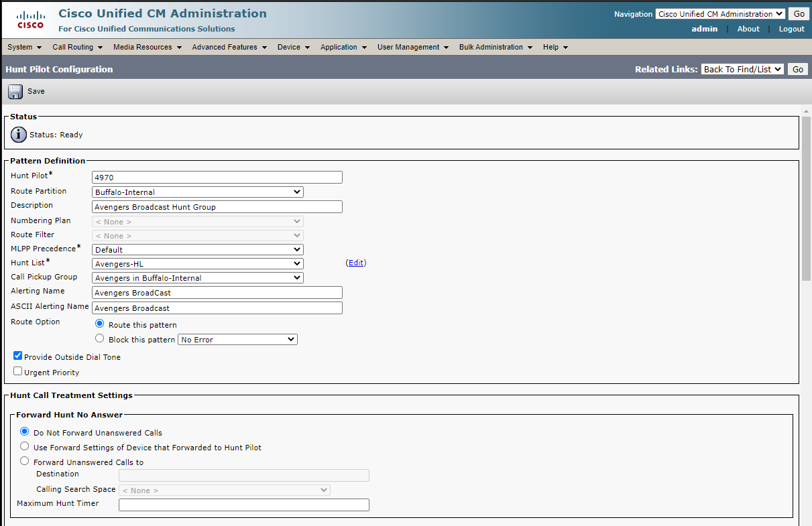Open the Route Partition dropdown
Screen dimensions: 812x526
pyautogui.click(x=198, y=192)
